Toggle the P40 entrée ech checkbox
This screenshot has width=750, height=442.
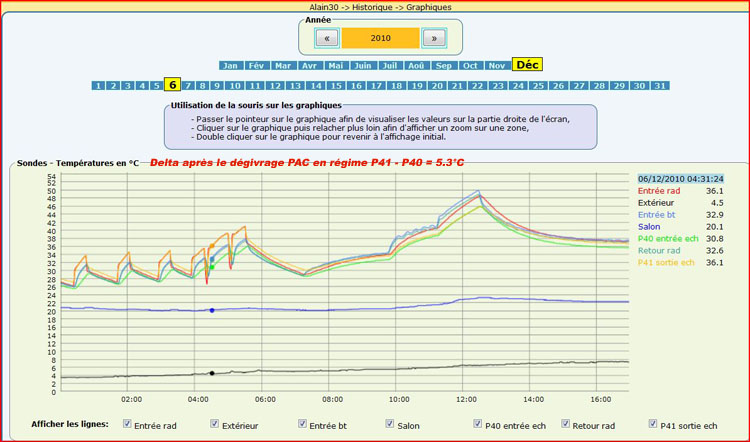[x=478, y=424]
